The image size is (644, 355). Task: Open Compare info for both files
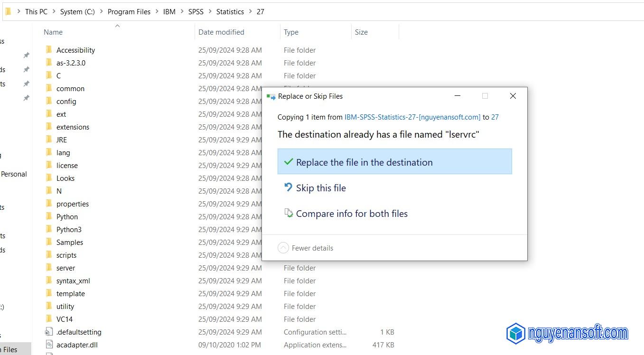coord(394,214)
